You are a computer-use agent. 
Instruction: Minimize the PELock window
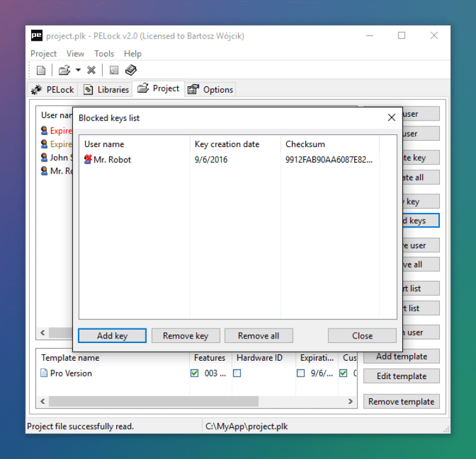[x=369, y=36]
